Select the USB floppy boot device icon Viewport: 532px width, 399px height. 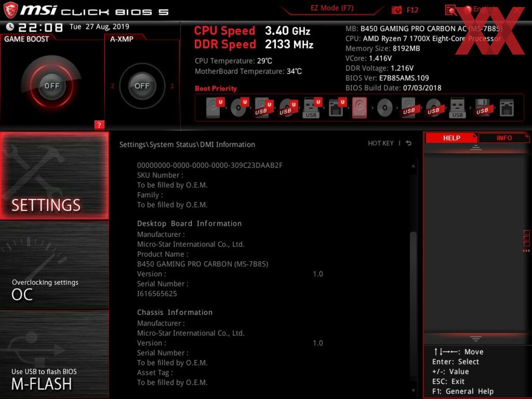coord(483,108)
